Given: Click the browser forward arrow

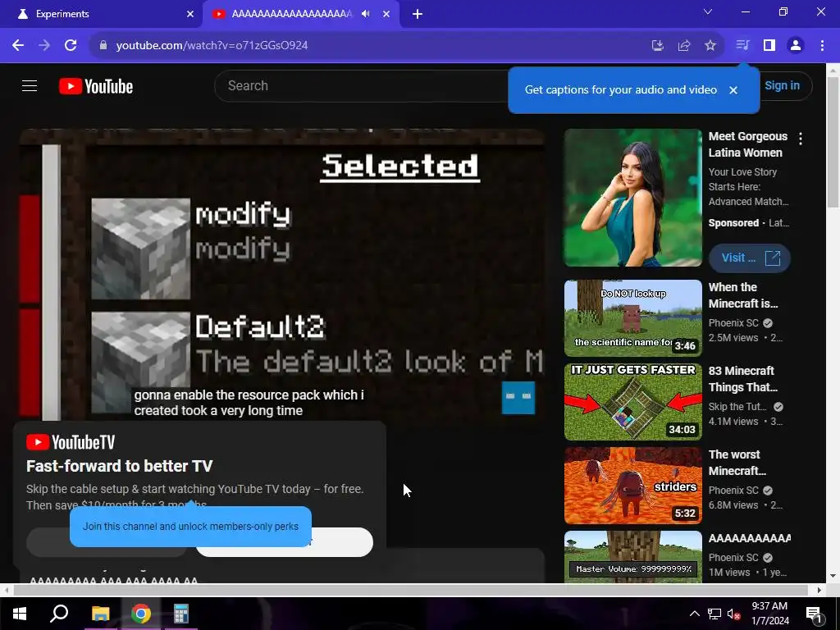Looking at the screenshot, I should pos(44,46).
